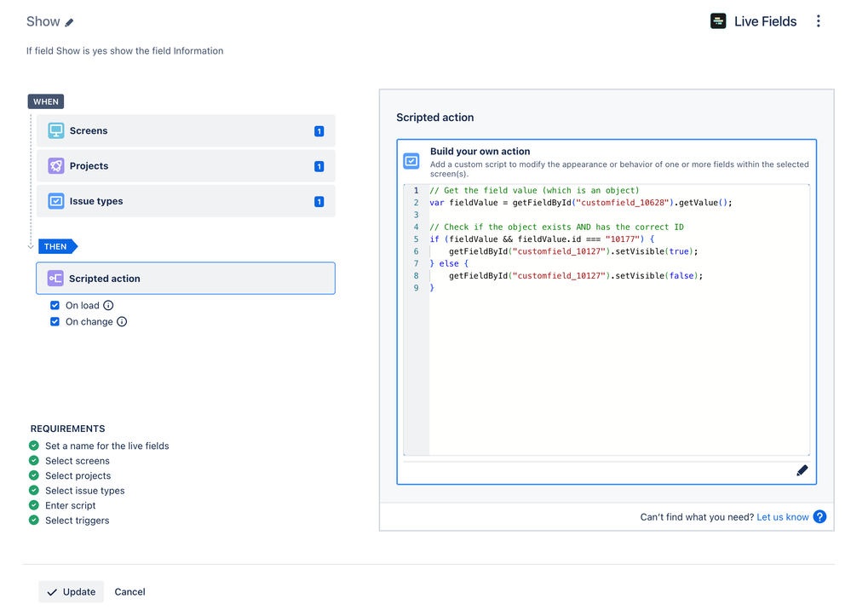Select the Scripted action item

point(187,279)
